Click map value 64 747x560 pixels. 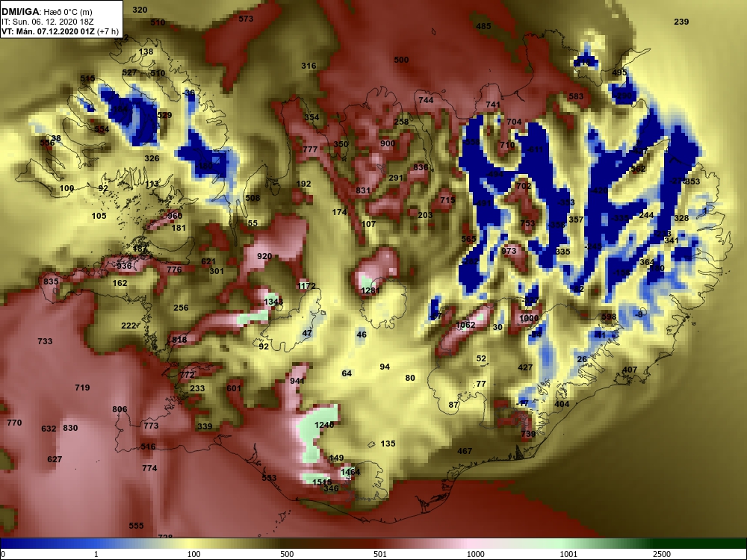[347, 373]
